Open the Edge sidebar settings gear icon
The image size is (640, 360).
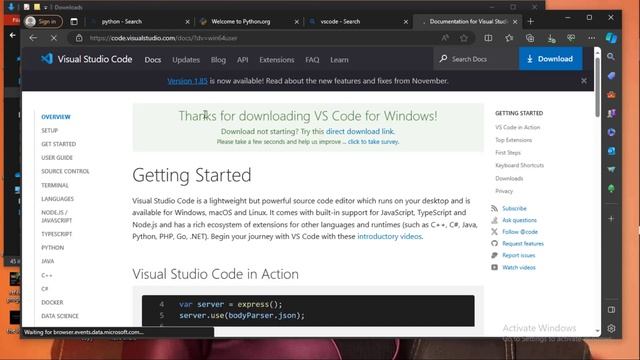611,328
